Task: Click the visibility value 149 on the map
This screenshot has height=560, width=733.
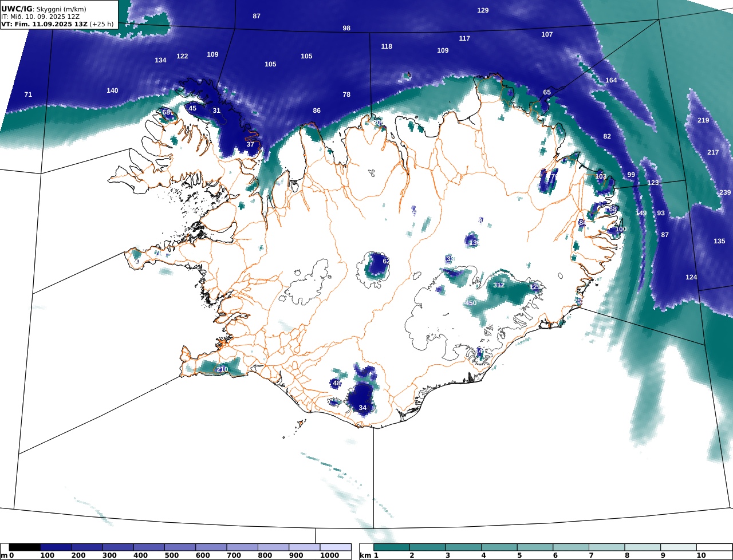Action: point(641,213)
